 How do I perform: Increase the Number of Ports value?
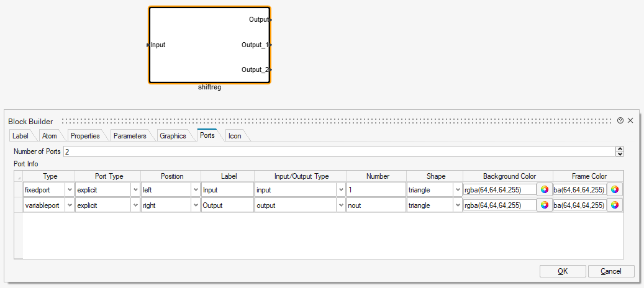(x=619, y=149)
